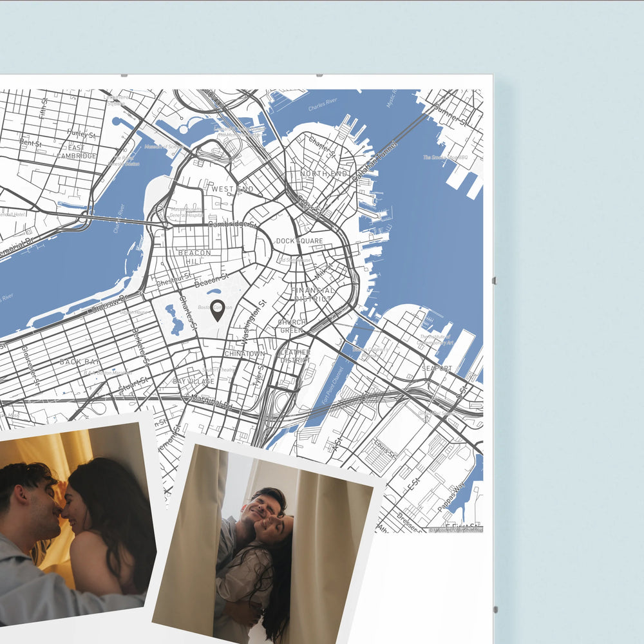
Task: Select the BACK BAY label
Action: [80, 362]
